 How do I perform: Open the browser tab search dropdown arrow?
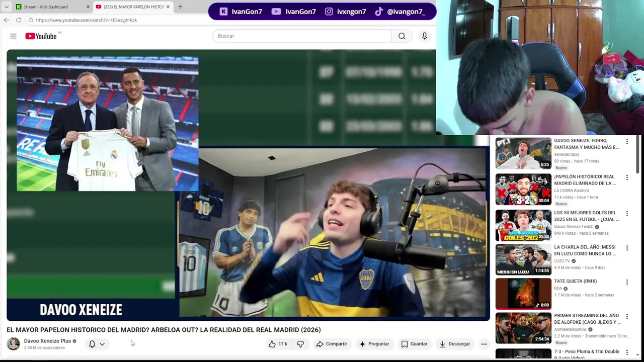[6, 7]
